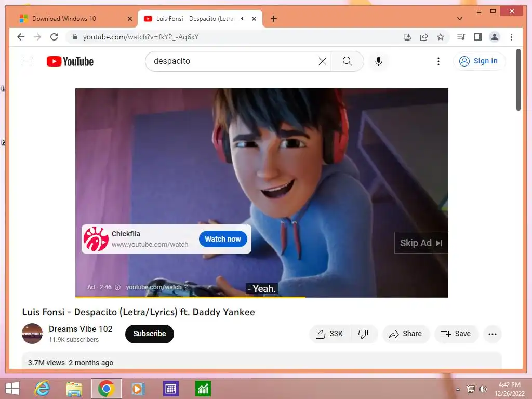Click the browser forward arrow
The image size is (532, 399).
(x=37, y=37)
